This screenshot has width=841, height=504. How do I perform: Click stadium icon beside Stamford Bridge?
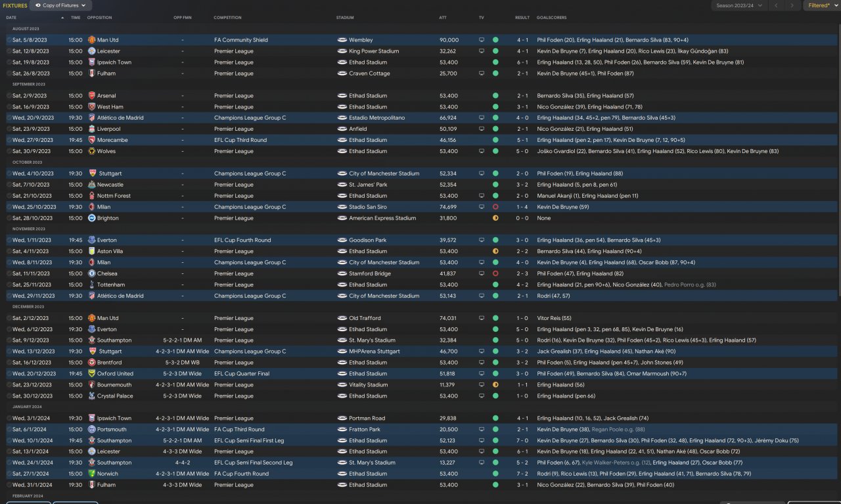(342, 274)
